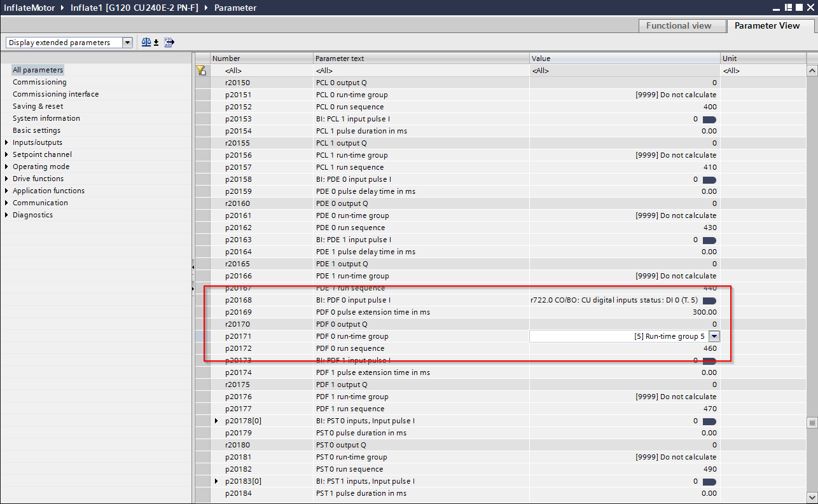Open interconnection icon for p20168 DI 0
The height and width of the screenshot is (504, 818).
click(709, 300)
